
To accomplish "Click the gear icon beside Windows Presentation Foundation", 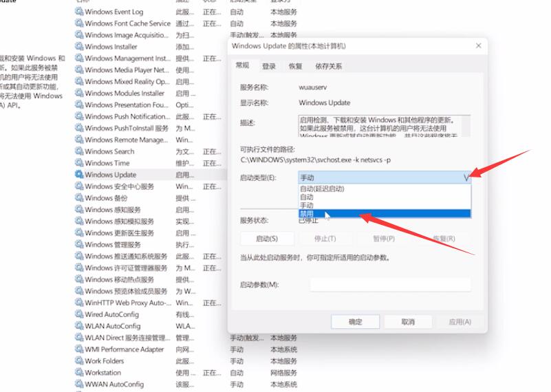I will click(79, 105).
